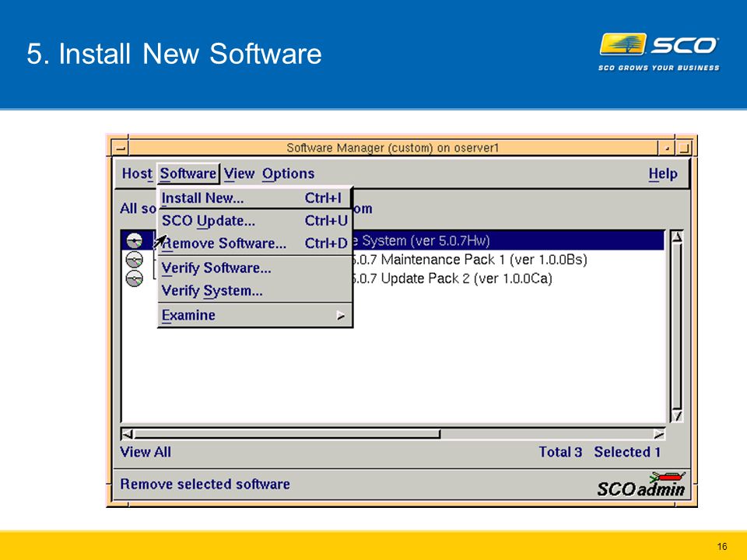Open the window menu button in title bar
Image resolution: width=747 pixels, height=560 pixels.
point(120,148)
